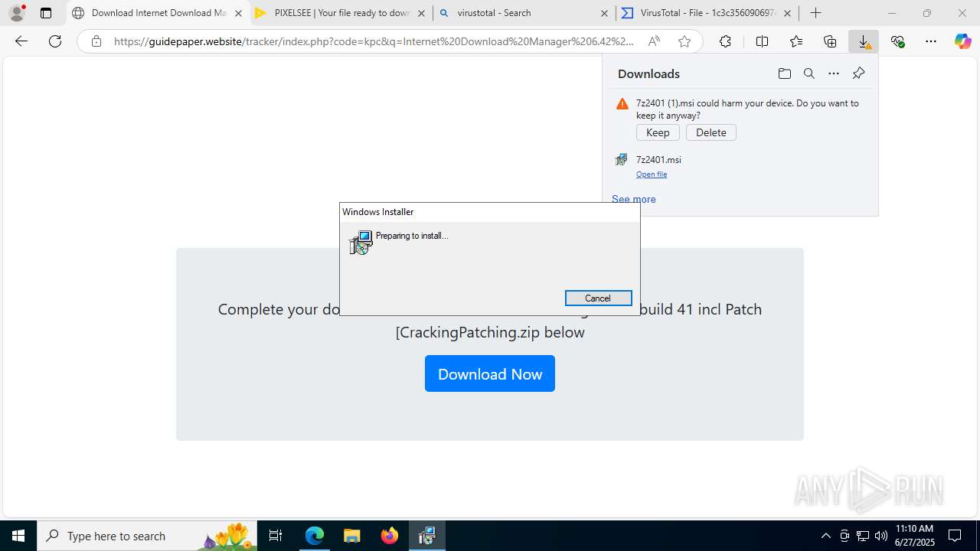Delete the 7z2401 (1).msi download
This screenshot has width=980, height=551.
(711, 132)
